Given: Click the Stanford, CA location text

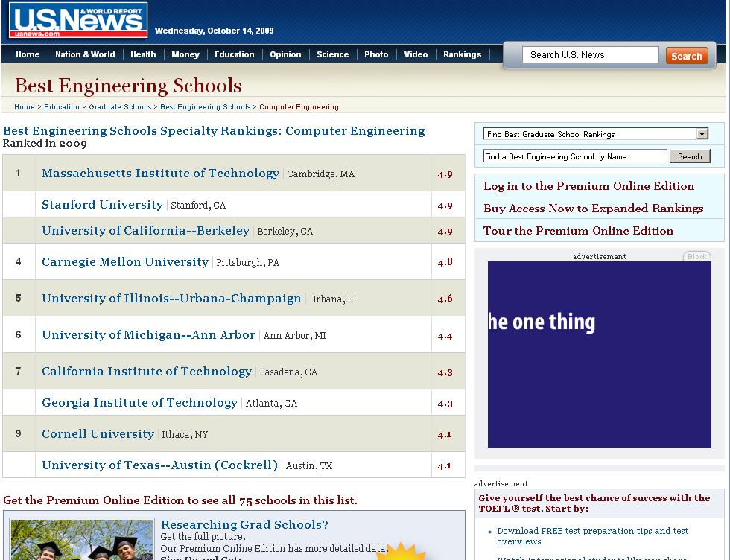Looking at the screenshot, I should [x=198, y=206].
